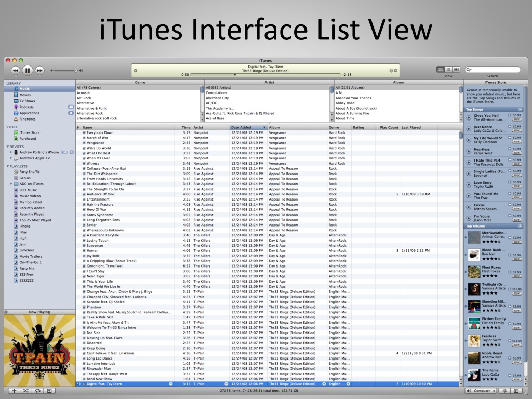Switch to grid view

[x=448, y=69]
